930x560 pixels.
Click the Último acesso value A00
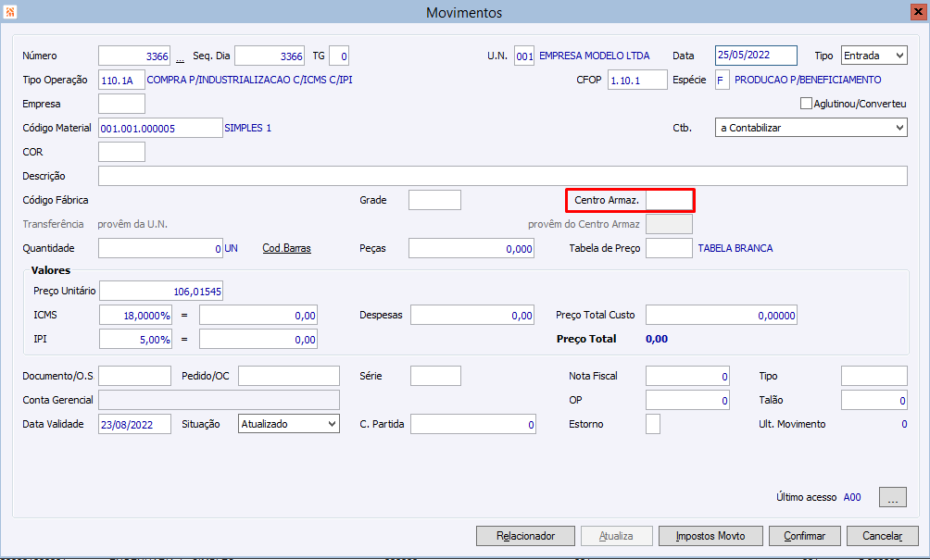852,497
